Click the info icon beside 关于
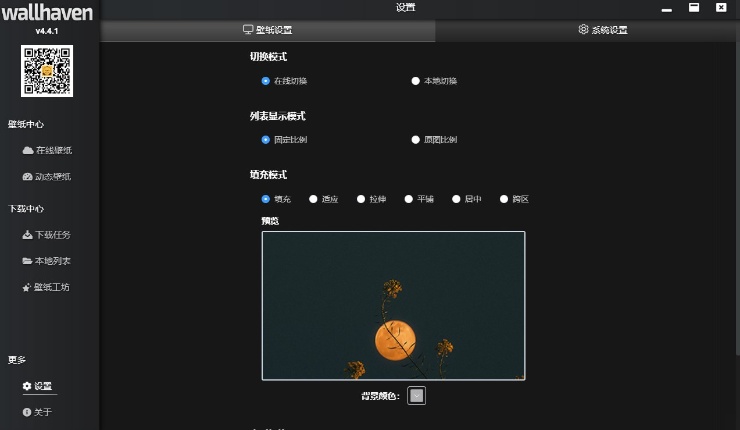The image size is (740, 430). [27, 412]
